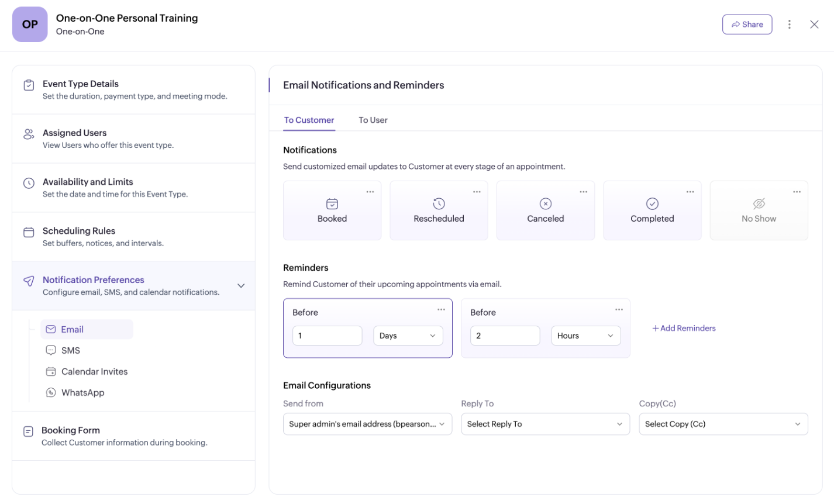This screenshot has height=504, width=834.
Task: Open options menu on Canceled card
Action: 584,192
